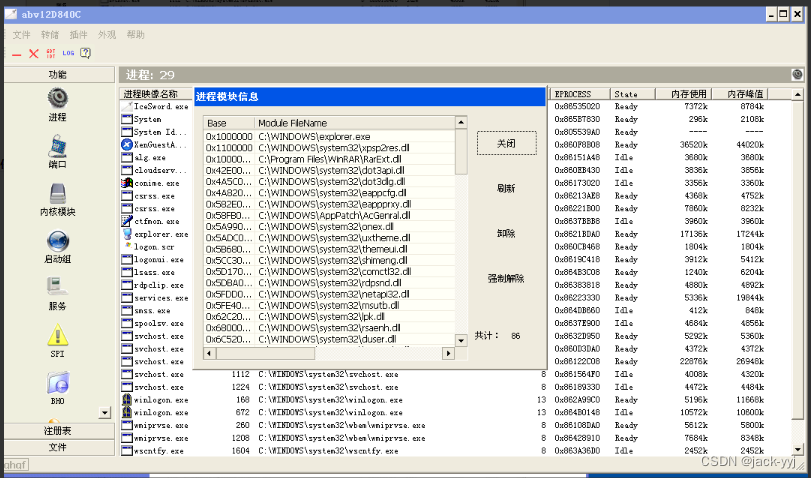This screenshot has width=811, height=478.
Task: Sort by State column header
Action: pos(634,94)
